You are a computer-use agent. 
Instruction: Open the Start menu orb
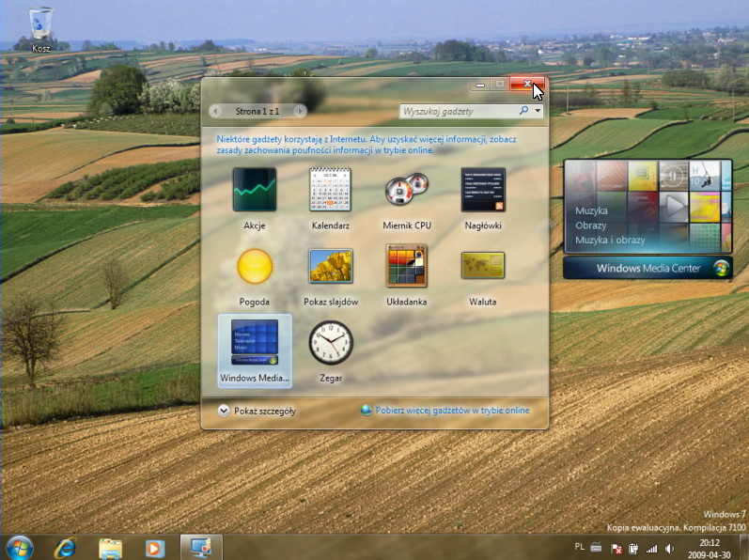pyautogui.click(x=20, y=547)
